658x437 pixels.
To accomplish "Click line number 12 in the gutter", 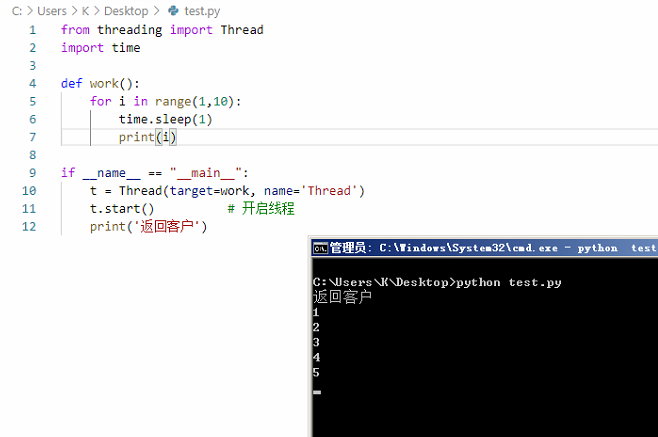I will pyautogui.click(x=29, y=227).
